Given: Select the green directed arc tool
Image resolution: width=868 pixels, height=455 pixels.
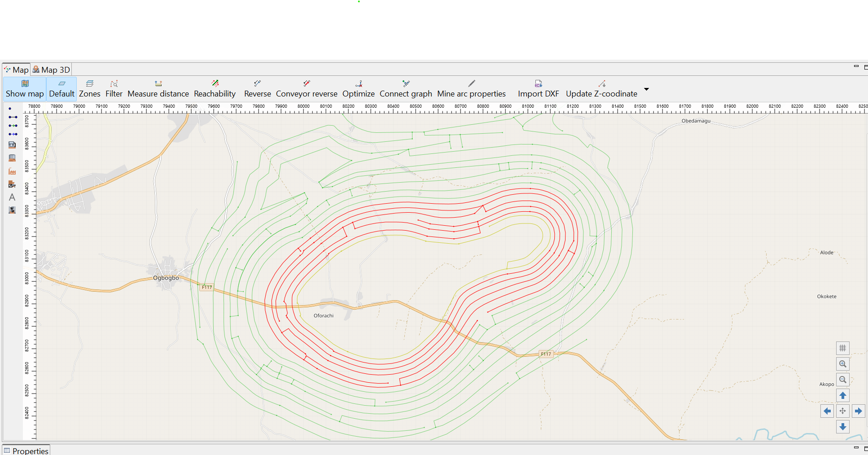Looking at the screenshot, I should tap(13, 126).
